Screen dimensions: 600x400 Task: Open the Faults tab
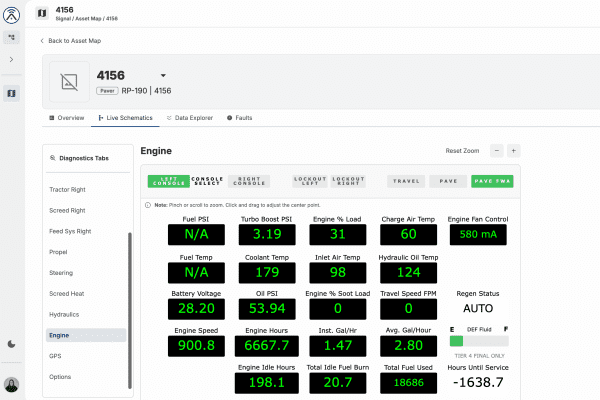tap(239, 118)
